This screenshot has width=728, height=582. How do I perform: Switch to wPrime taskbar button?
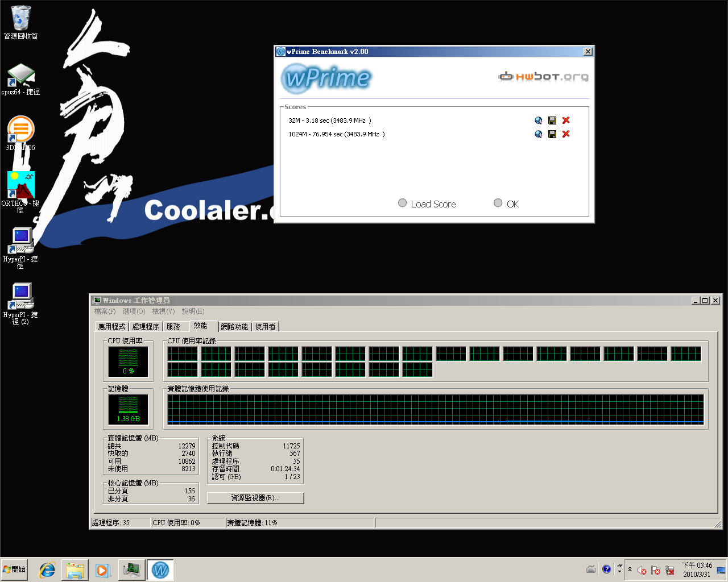point(160,570)
